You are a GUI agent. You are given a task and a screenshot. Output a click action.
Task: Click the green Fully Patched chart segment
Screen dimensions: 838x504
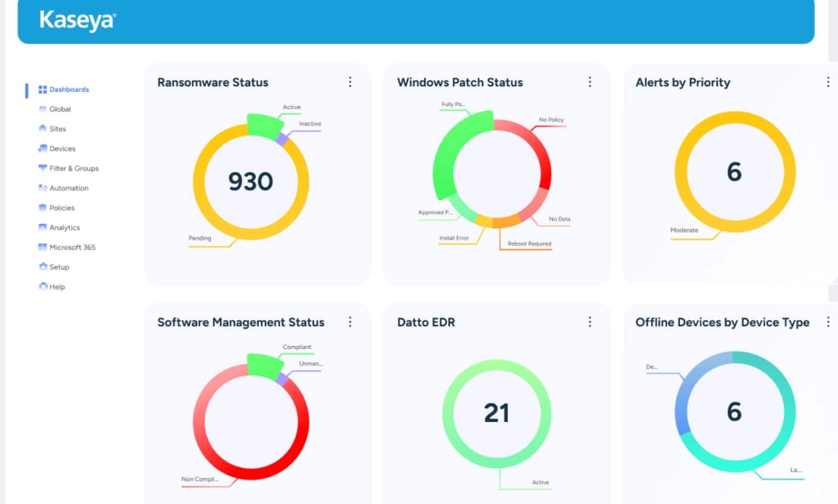[x=448, y=152]
